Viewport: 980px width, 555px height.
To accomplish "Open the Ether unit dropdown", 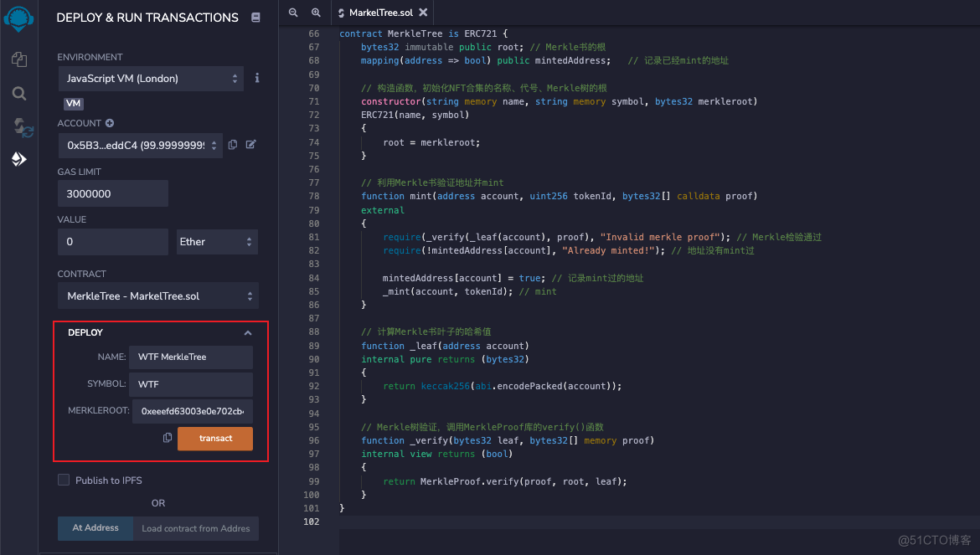I will pyautogui.click(x=215, y=242).
